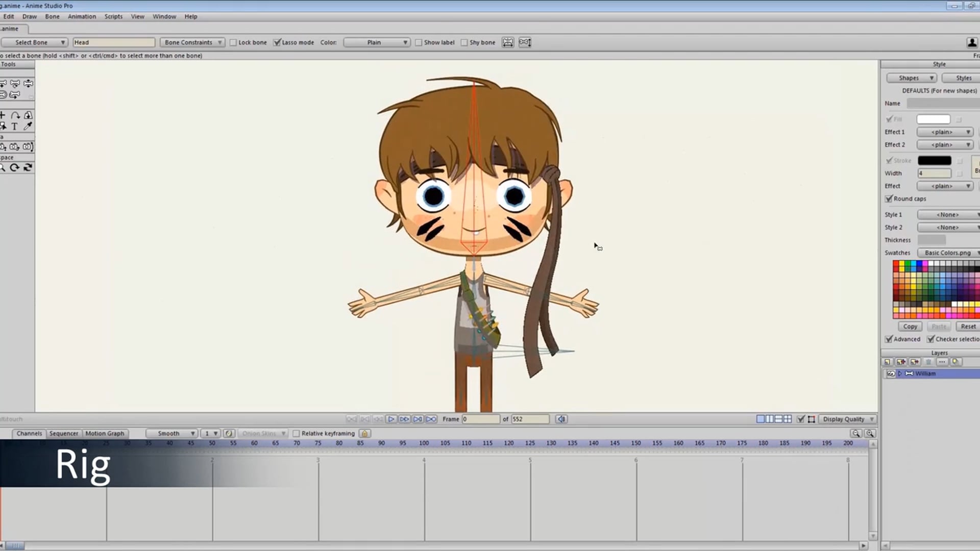Enable the Relative keyframing checkbox
980x551 pixels.
click(x=296, y=433)
